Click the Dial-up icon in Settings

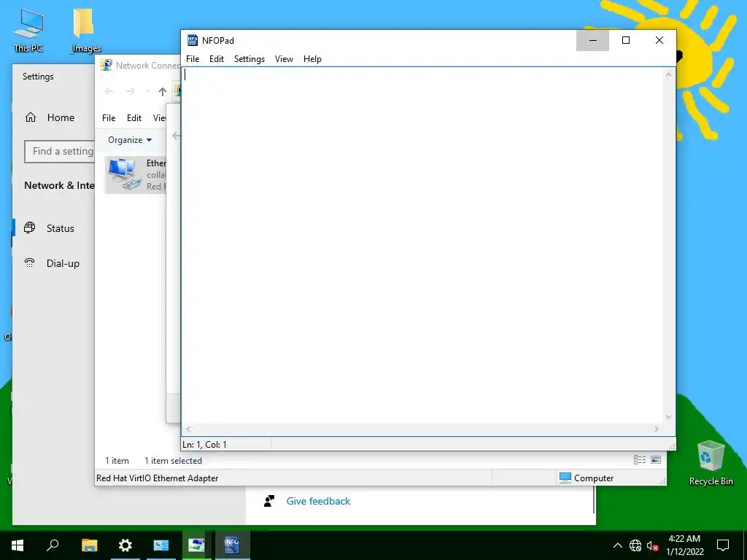click(29, 262)
